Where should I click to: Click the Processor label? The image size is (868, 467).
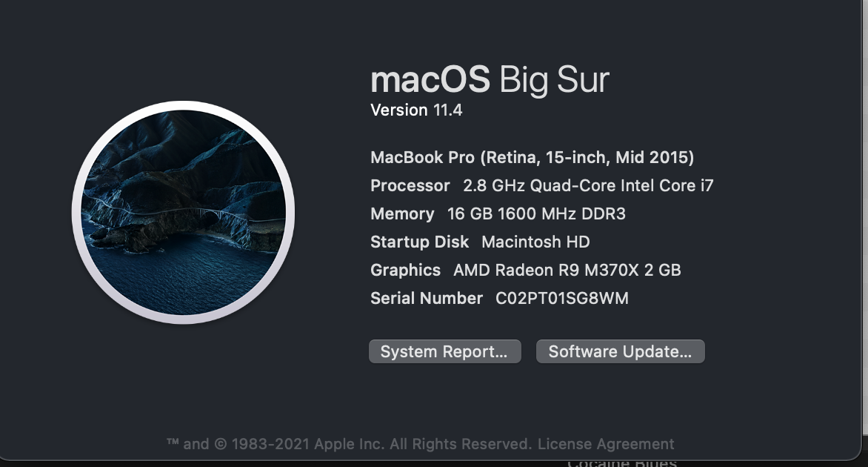click(x=410, y=185)
